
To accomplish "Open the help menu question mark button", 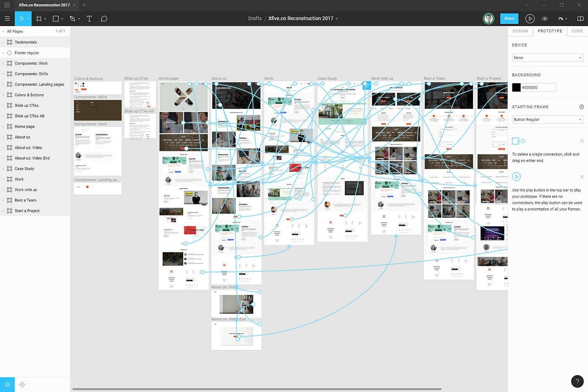I will tap(577, 381).
